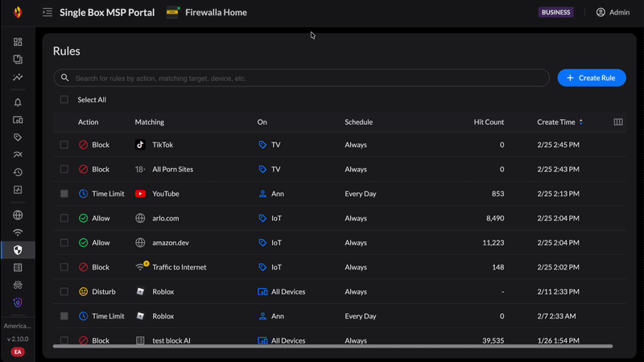Open the column chooser icon in table header
The width and height of the screenshot is (644, 362).
pyautogui.click(x=618, y=122)
